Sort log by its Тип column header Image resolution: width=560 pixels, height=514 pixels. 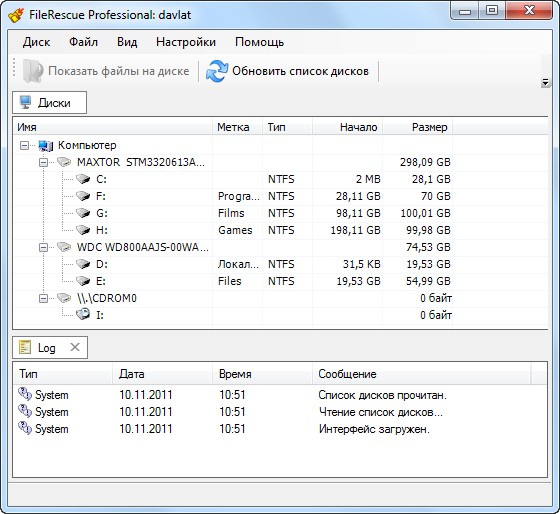tap(62, 374)
